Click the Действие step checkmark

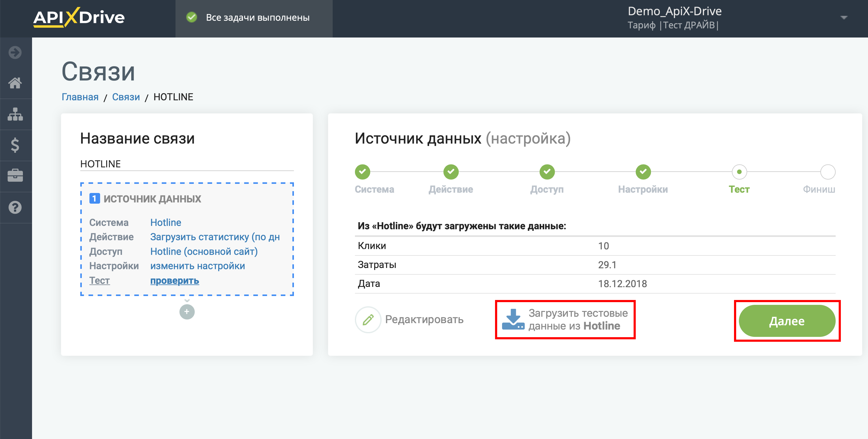click(x=451, y=172)
